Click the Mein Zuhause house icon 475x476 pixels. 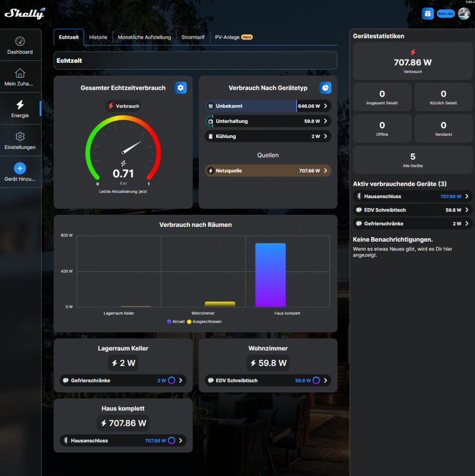coord(20,73)
